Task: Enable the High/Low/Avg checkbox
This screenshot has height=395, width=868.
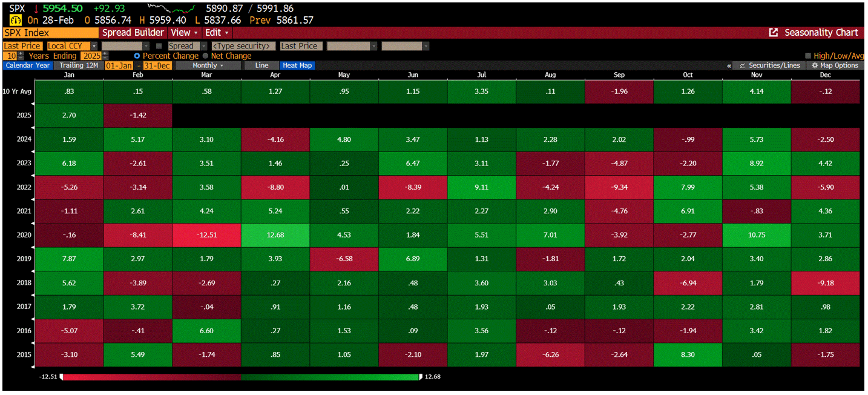Action: 809,55
